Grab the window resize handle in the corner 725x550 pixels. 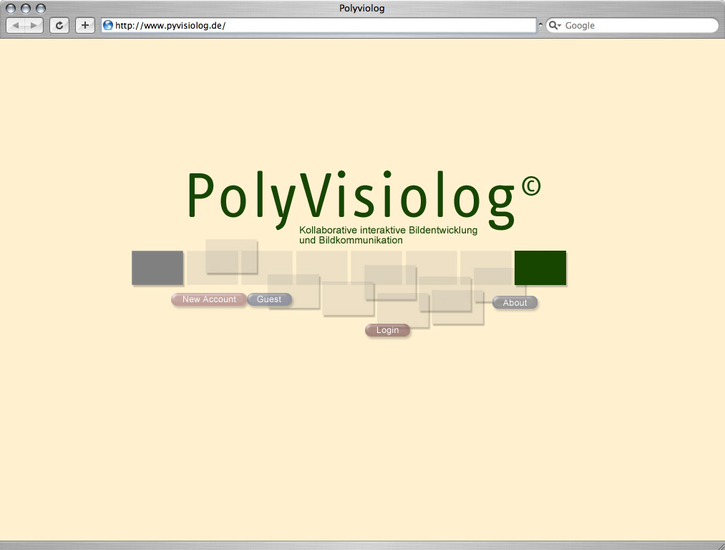pos(719,545)
